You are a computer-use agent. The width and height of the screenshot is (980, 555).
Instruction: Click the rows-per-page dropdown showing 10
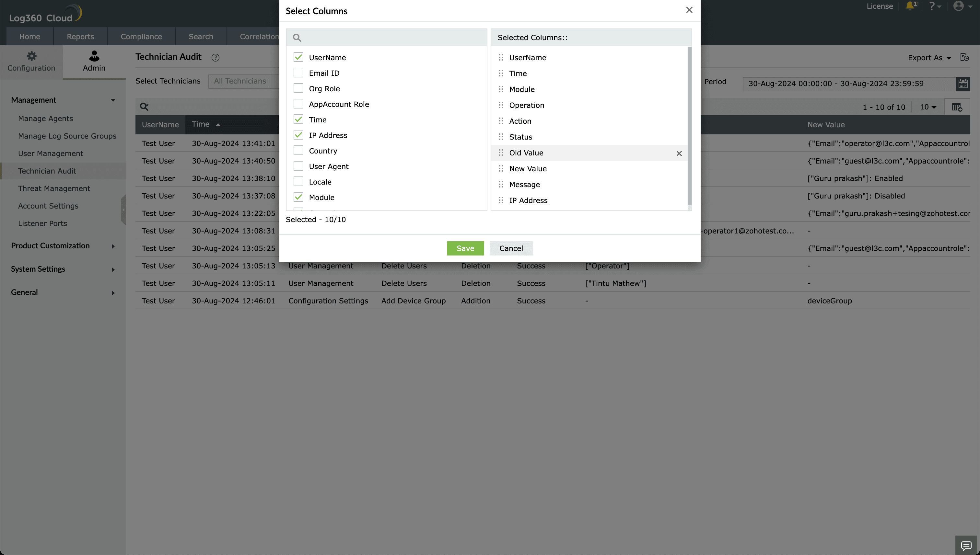click(927, 107)
